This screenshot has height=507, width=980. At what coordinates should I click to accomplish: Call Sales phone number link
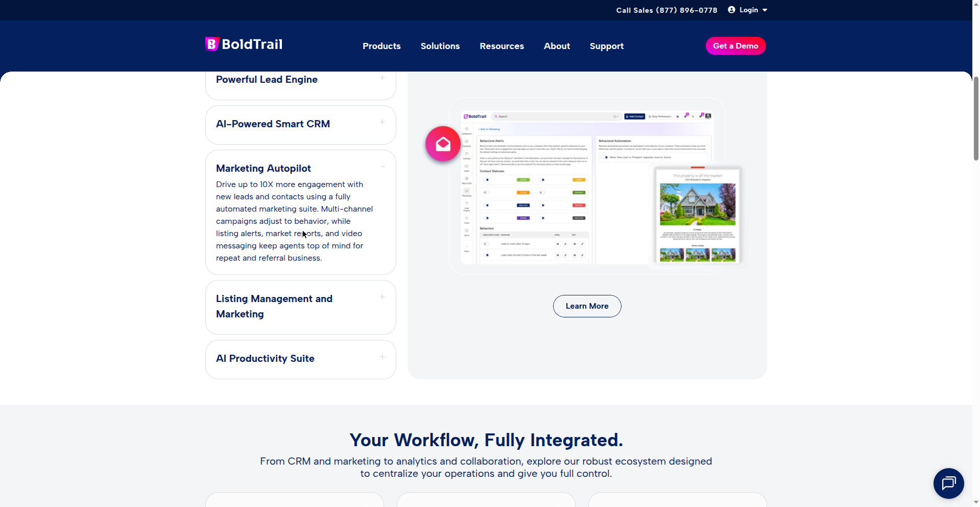pyautogui.click(x=666, y=10)
